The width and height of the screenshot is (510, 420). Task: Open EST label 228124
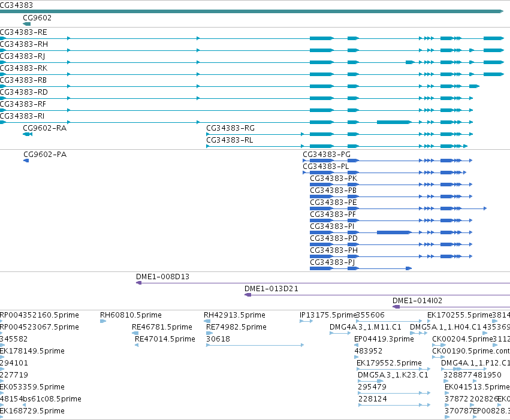point(373,400)
